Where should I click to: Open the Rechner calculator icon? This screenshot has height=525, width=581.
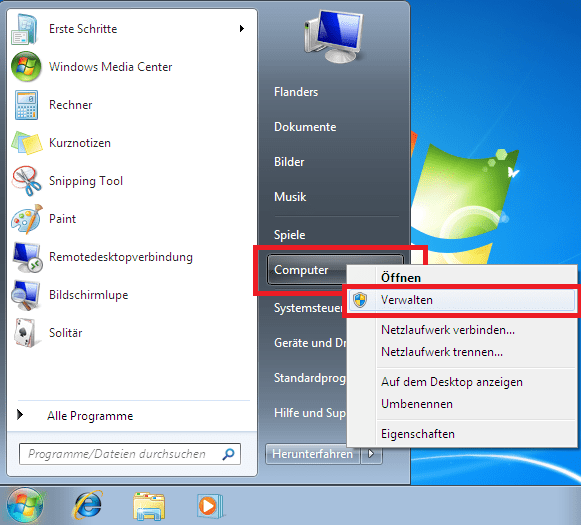26,105
